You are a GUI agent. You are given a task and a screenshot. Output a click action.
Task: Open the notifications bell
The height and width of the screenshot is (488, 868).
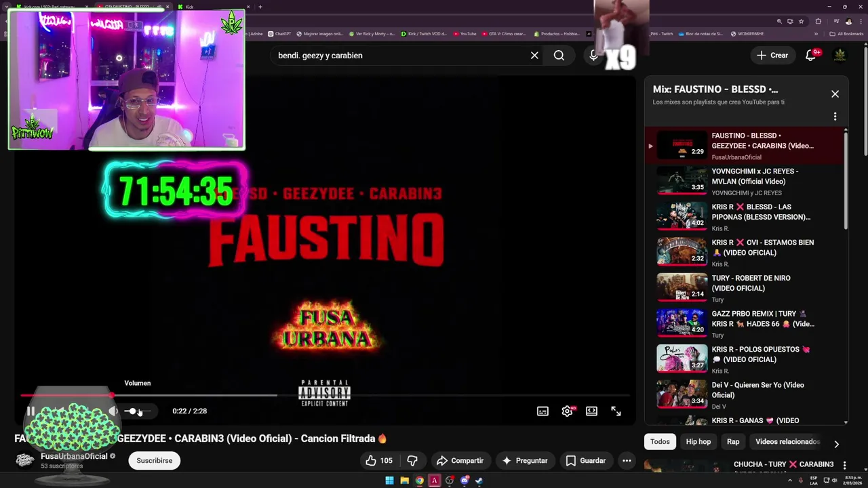810,56
